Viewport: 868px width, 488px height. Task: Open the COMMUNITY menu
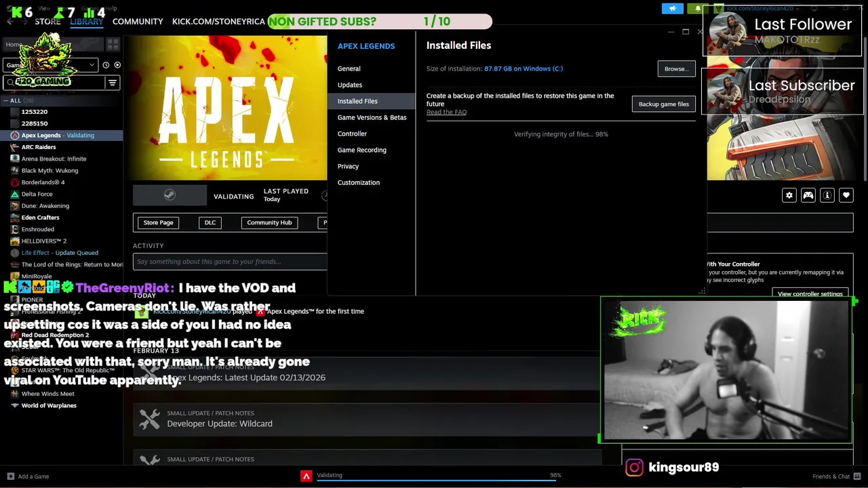coord(138,22)
